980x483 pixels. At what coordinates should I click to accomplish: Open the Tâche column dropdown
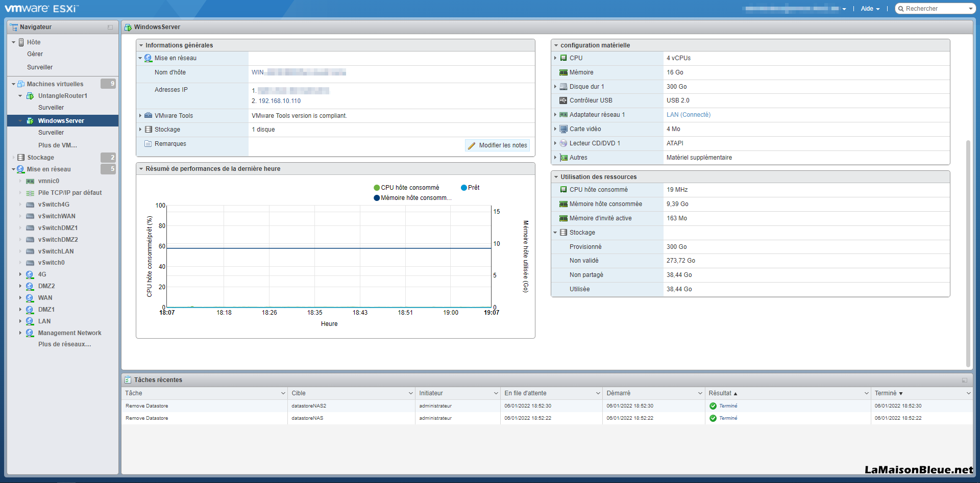[283, 393]
